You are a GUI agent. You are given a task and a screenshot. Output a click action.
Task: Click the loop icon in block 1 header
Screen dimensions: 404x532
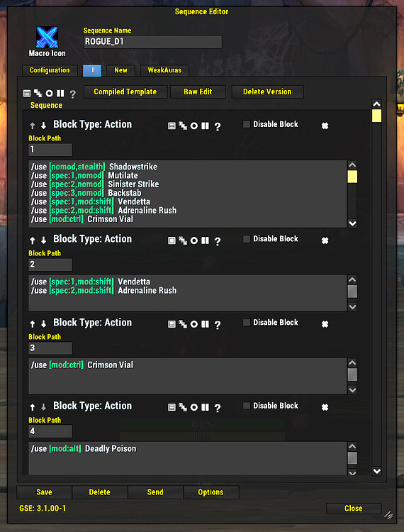[x=183, y=126]
